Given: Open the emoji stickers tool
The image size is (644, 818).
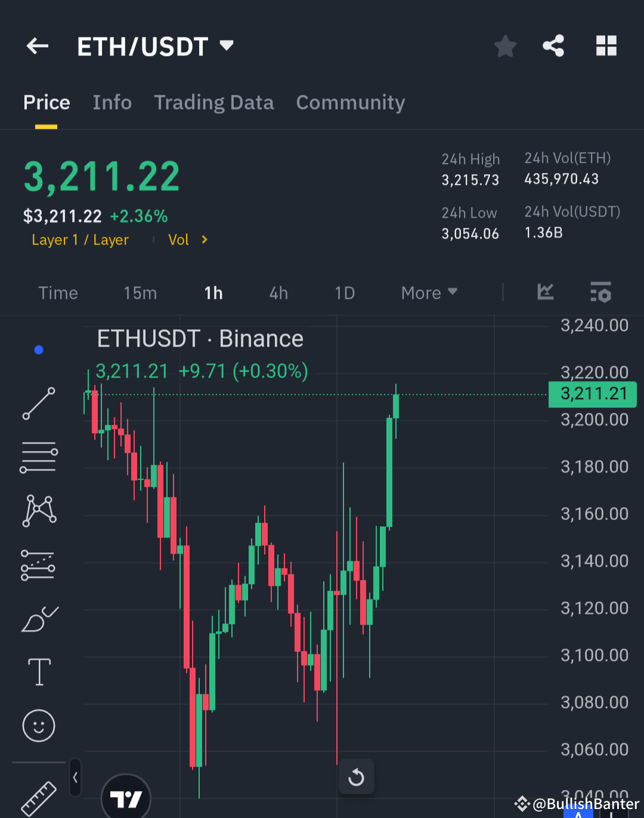Looking at the screenshot, I should (38, 726).
